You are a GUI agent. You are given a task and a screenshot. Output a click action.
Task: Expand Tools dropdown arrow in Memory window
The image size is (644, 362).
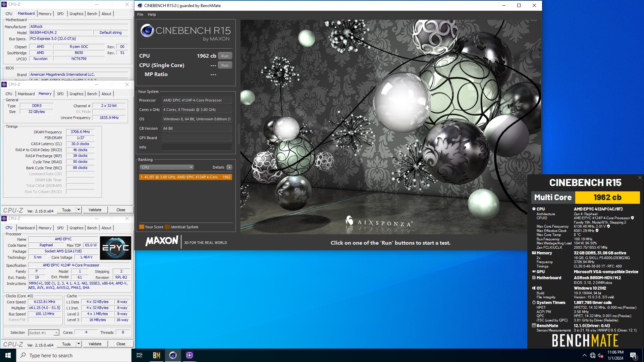78,210
